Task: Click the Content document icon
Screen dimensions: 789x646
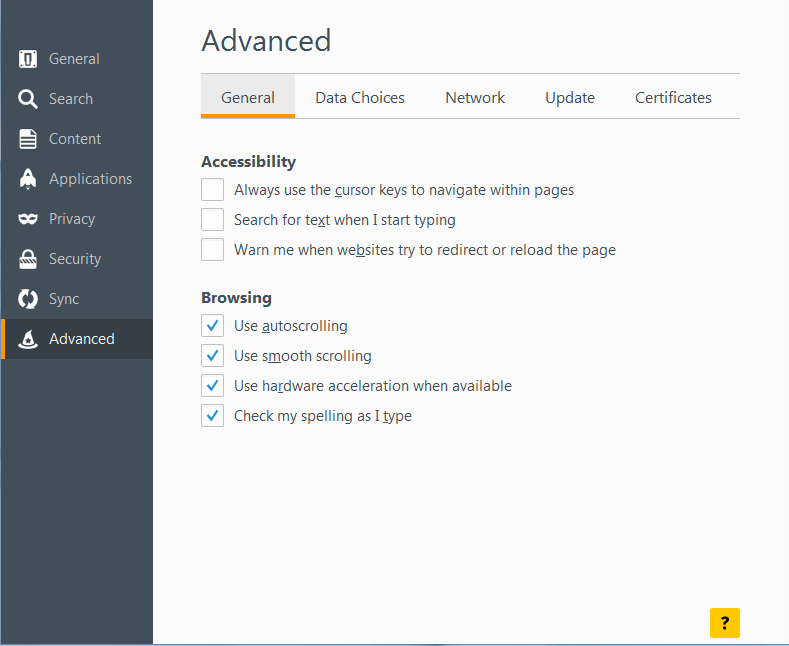Action: click(x=28, y=139)
